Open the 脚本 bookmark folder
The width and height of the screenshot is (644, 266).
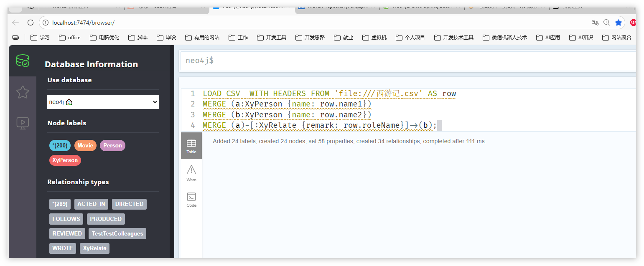(138, 37)
